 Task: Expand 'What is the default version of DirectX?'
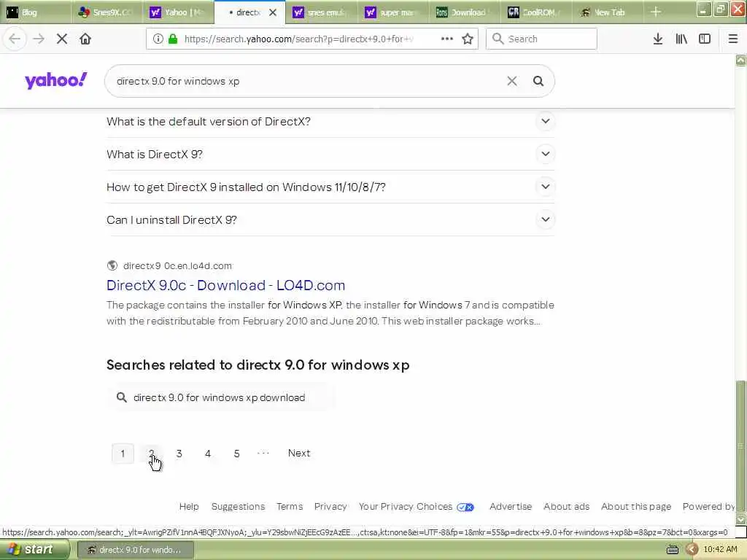pyautogui.click(x=546, y=121)
